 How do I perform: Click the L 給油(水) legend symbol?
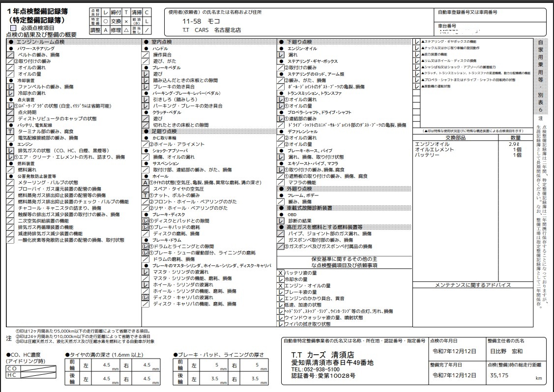pyautogui.click(x=147, y=21)
